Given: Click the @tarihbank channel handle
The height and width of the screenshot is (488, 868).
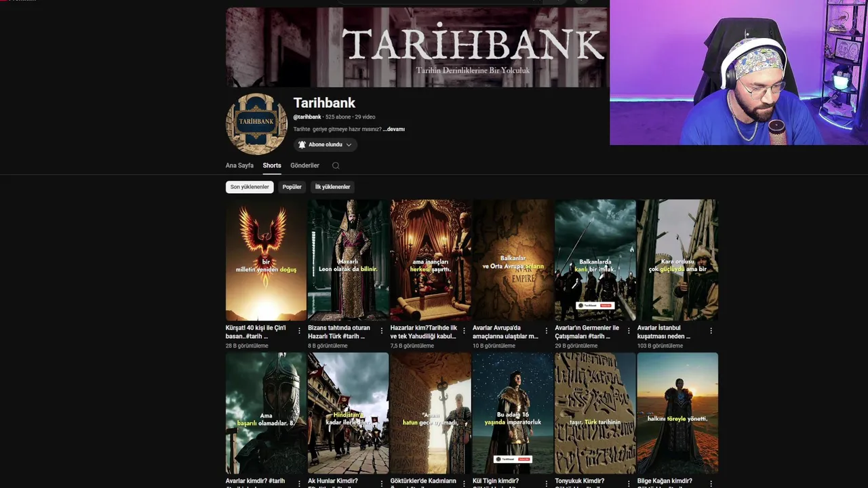Looking at the screenshot, I should [x=307, y=117].
